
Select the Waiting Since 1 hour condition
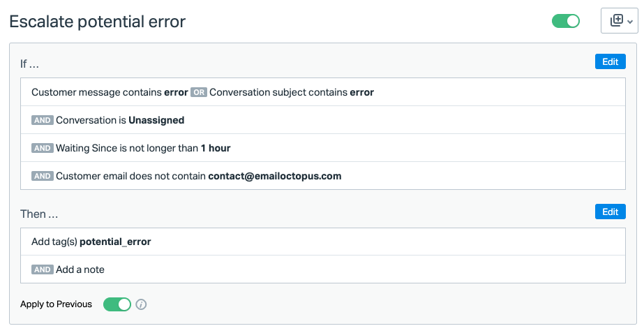pyautogui.click(x=143, y=148)
